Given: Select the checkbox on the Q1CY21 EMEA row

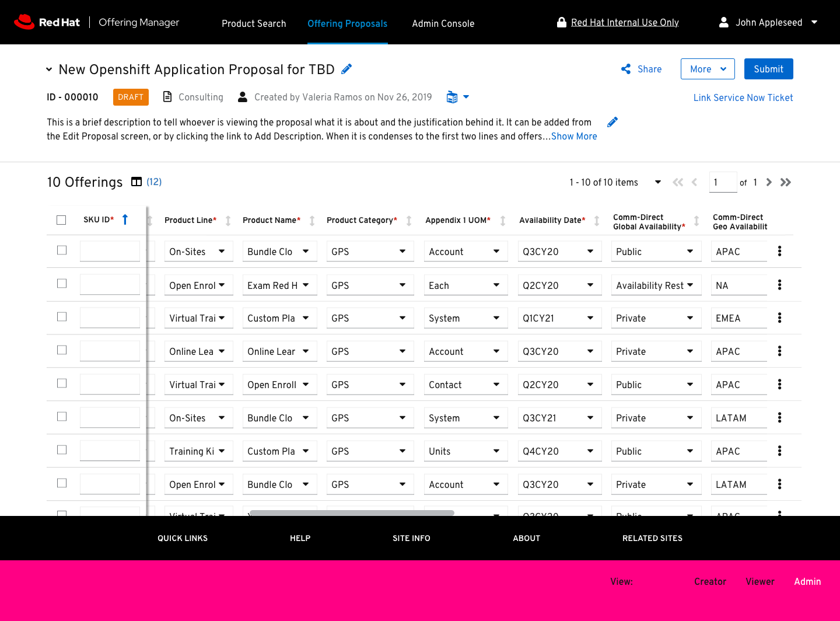Looking at the screenshot, I should [62, 317].
